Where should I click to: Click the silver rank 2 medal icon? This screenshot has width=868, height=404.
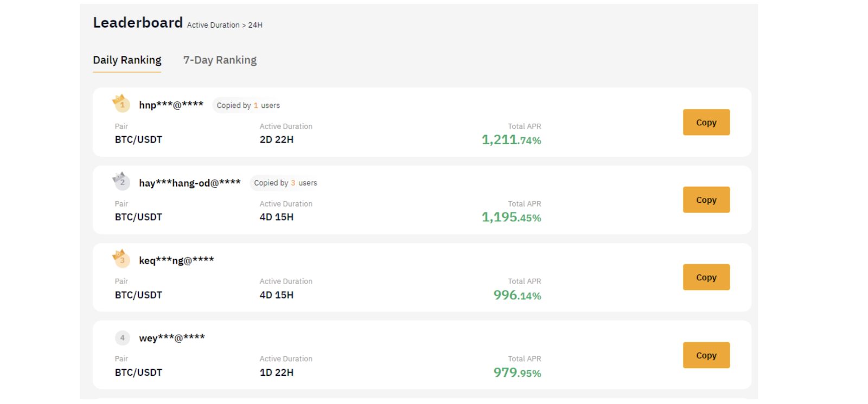(121, 181)
